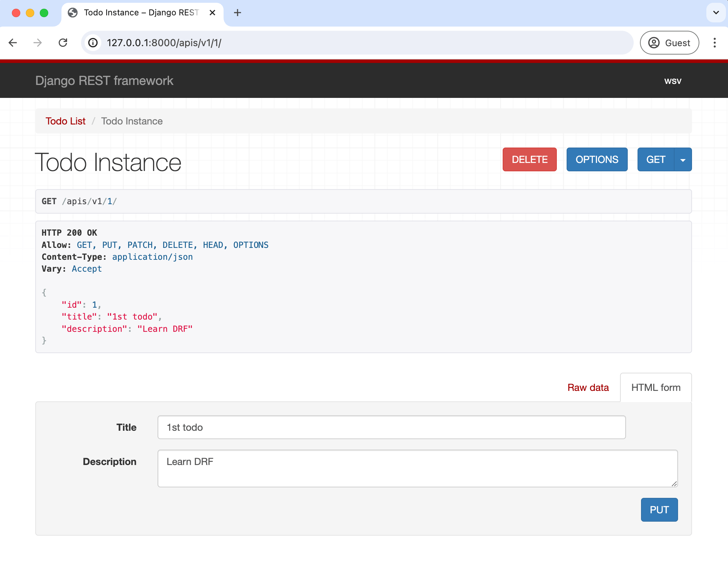Reload the page
Viewport: 728px width, 565px height.
[x=63, y=43]
